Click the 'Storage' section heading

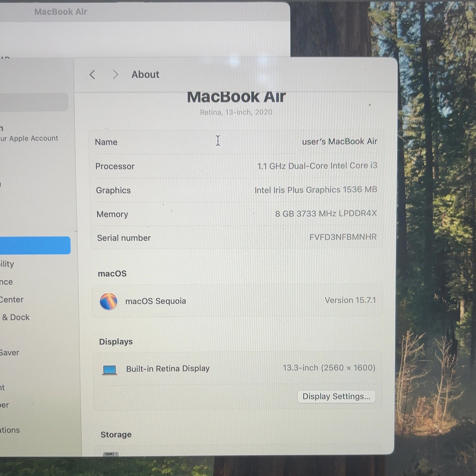tap(116, 435)
